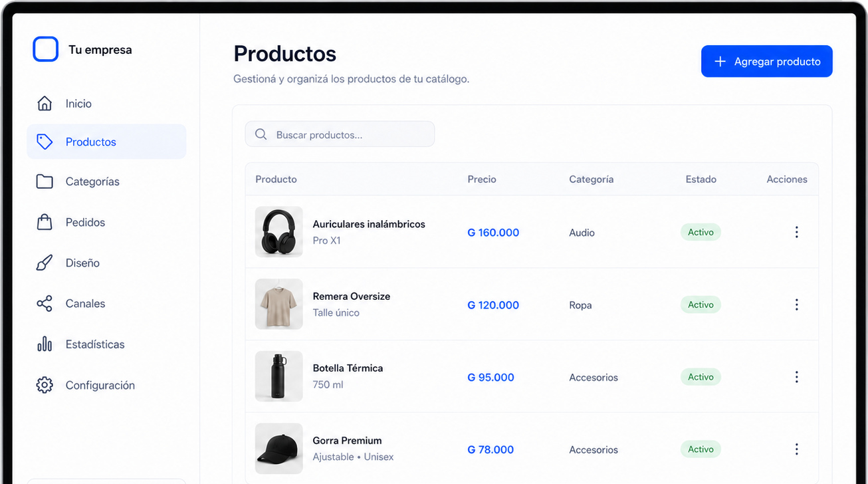Viewport: 868px width, 484px height.
Task: Click the price G 95.000
Action: point(490,377)
